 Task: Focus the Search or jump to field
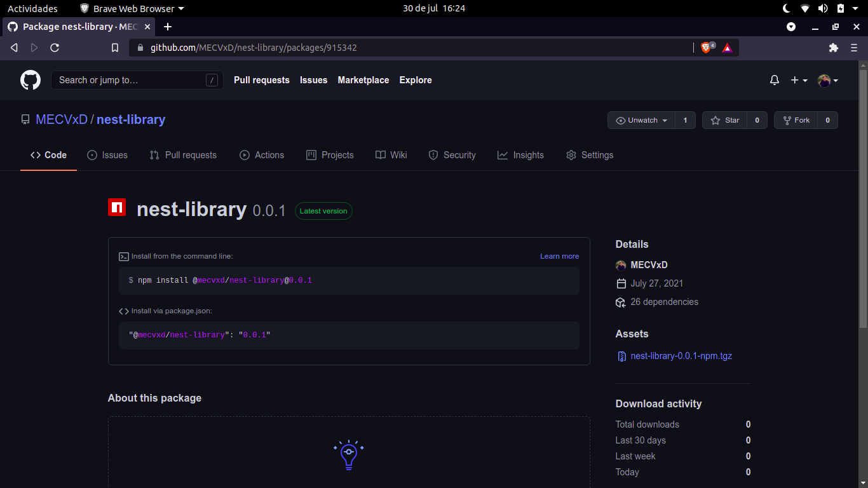137,80
